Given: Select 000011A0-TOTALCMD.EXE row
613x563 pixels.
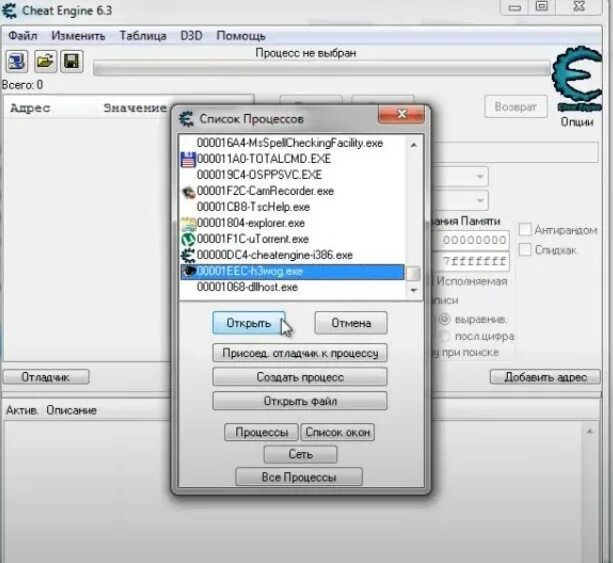Looking at the screenshot, I should (293, 159).
